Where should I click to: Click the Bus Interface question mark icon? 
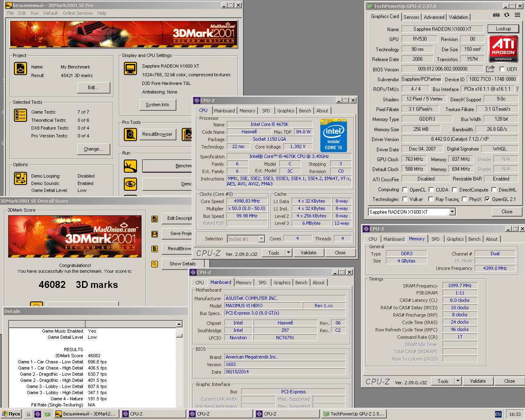tap(517, 89)
